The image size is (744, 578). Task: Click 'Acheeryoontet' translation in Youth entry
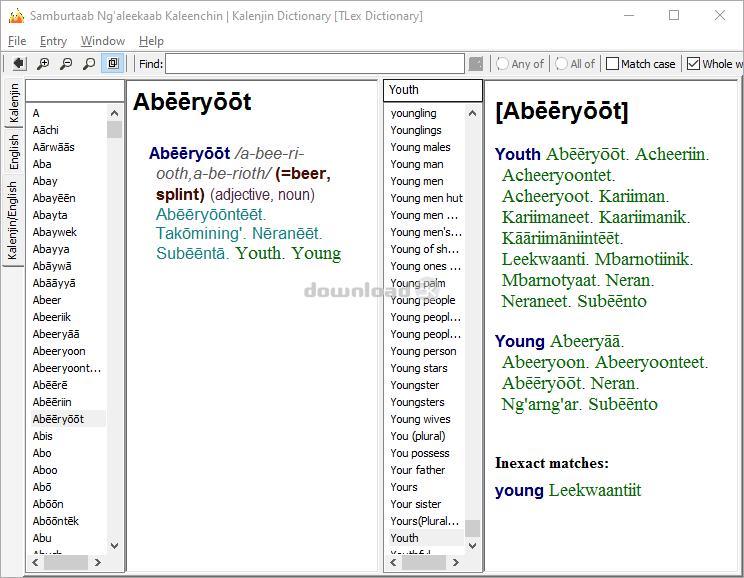(x=556, y=176)
